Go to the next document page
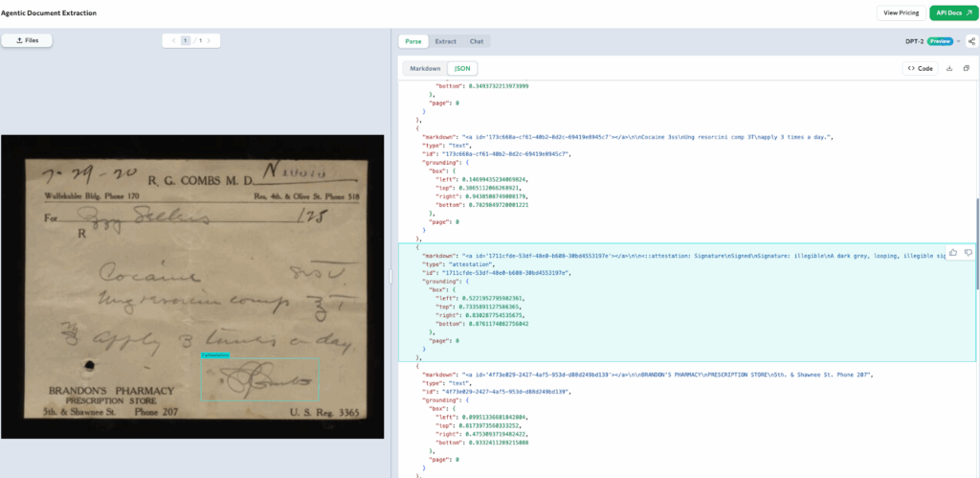The height and width of the screenshot is (478, 980). coord(210,41)
